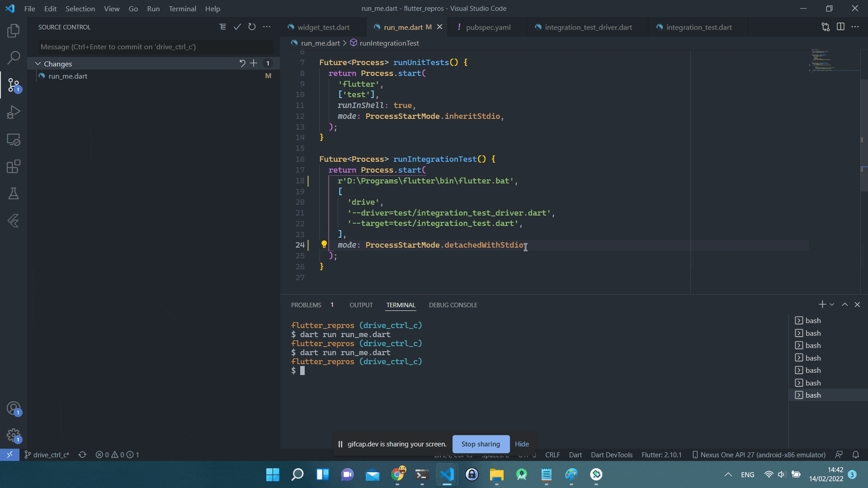Viewport: 868px width, 488px height.
Task: Click Stop sharing button
Action: pyautogui.click(x=481, y=444)
